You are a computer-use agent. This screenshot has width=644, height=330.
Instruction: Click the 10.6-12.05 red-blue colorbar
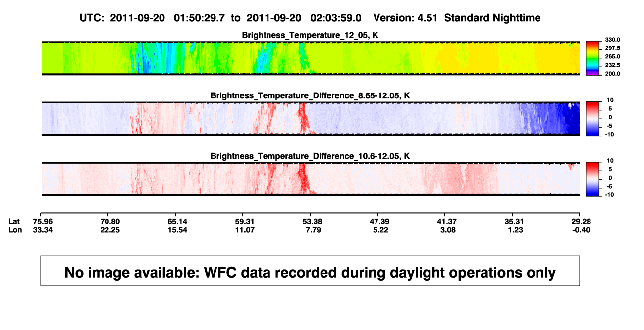click(592, 179)
